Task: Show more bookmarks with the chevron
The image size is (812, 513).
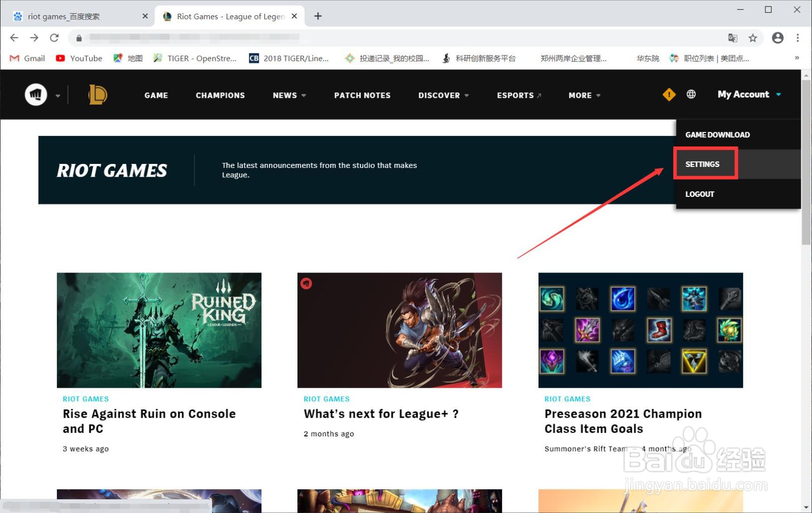Action: pos(797,58)
